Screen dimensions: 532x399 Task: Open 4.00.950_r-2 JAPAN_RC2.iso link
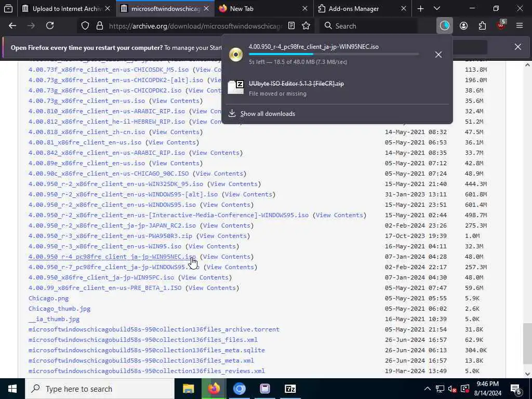click(112, 225)
